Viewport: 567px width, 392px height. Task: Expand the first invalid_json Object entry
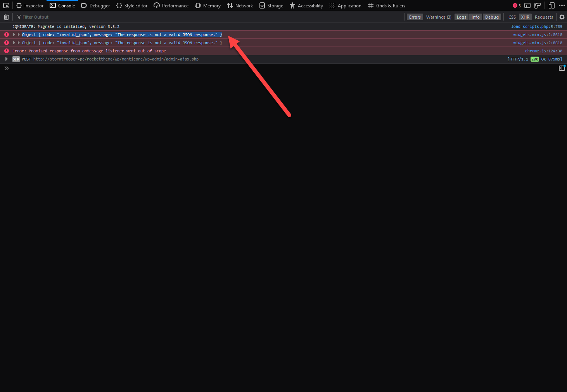click(x=14, y=35)
